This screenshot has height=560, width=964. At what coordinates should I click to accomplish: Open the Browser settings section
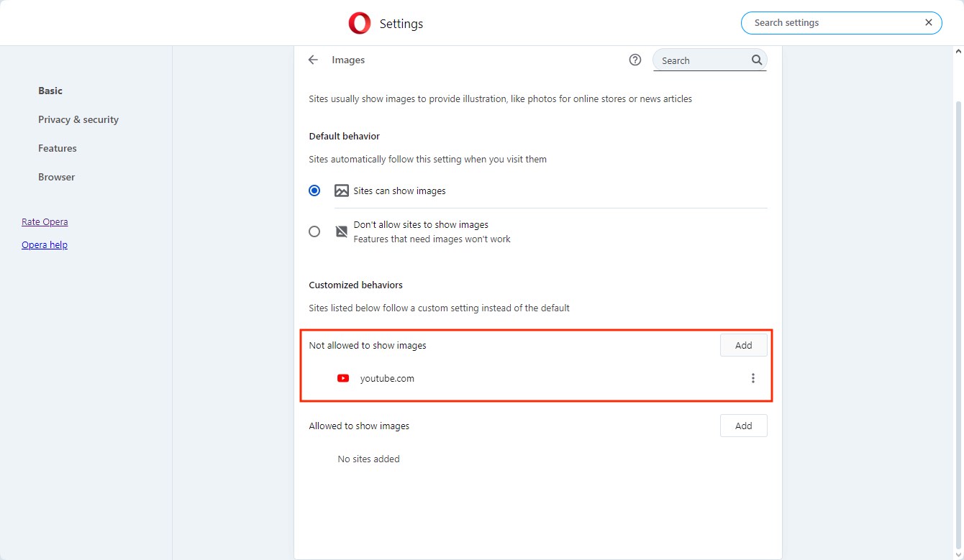click(56, 177)
